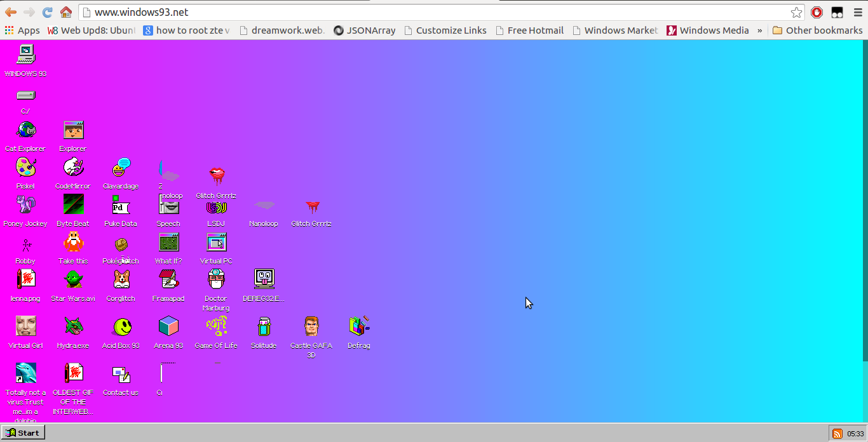Image resolution: width=868 pixels, height=442 pixels.
Task: Open the Apps shortcut on bookmarks bar
Action: (21, 30)
